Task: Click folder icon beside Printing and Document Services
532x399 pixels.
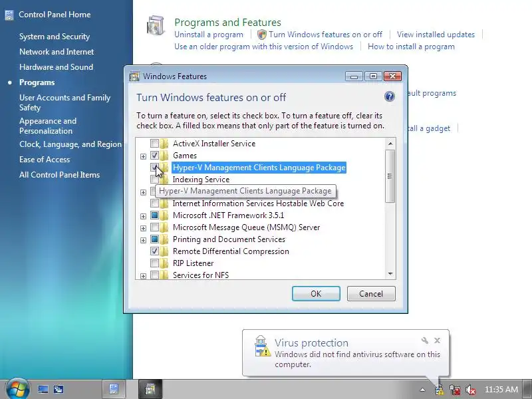Action: [164, 239]
